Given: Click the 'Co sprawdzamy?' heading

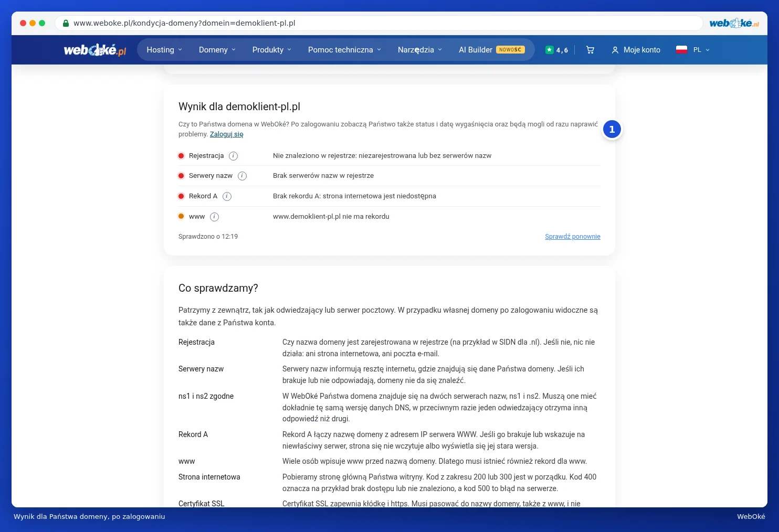Looking at the screenshot, I should point(218,288).
